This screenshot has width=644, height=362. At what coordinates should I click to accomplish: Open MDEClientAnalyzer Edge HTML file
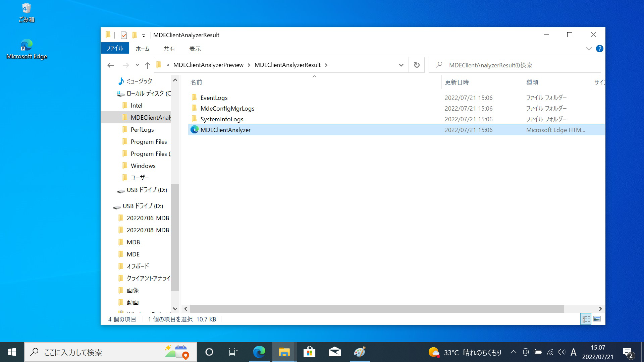(225, 130)
